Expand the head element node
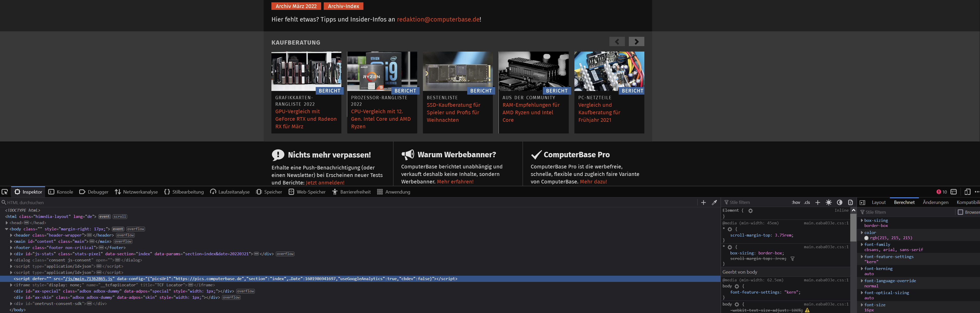 coord(7,223)
